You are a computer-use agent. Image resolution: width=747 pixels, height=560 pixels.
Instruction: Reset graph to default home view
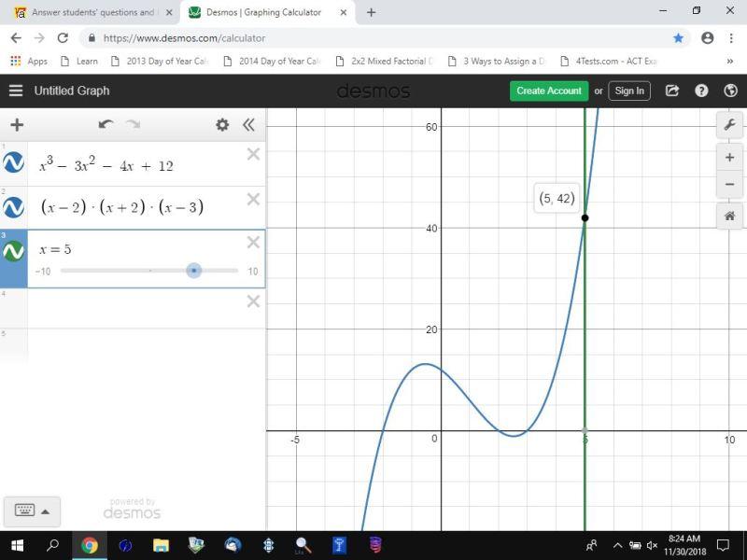(729, 216)
